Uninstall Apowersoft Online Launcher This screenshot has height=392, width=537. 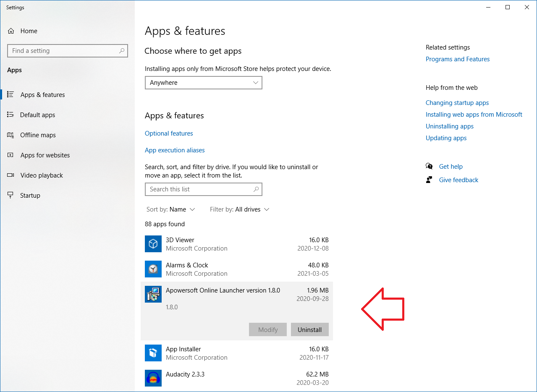(310, 329)
